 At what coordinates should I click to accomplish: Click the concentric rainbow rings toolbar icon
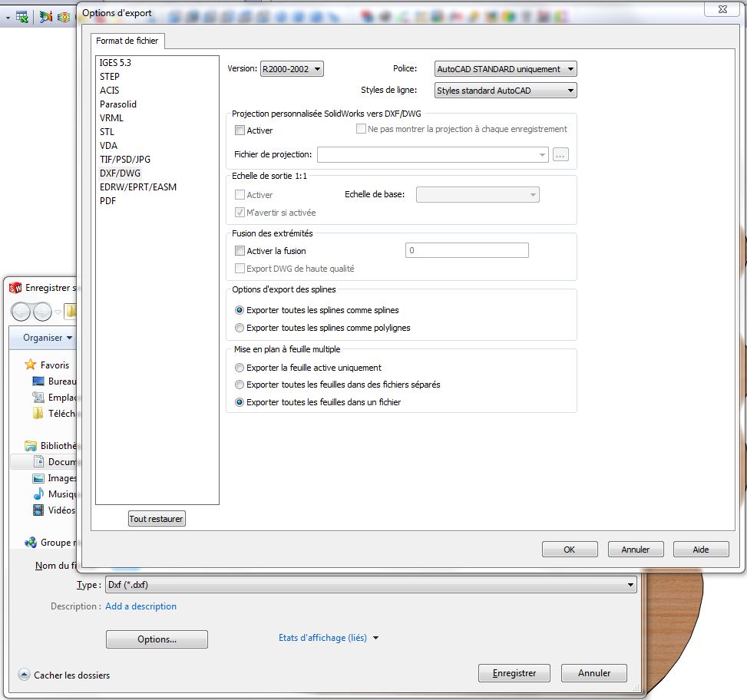pos(64,18)
